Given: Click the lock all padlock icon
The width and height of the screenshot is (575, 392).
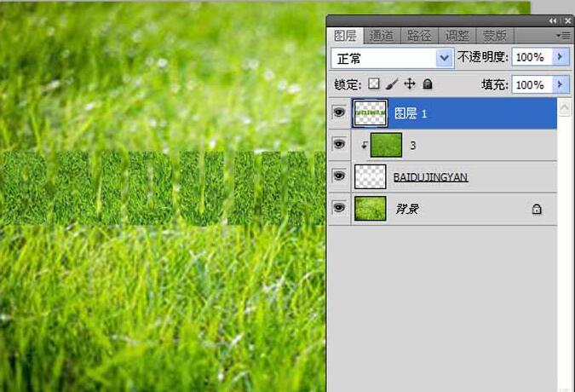Looking at the screenshot, I should 428,84.
